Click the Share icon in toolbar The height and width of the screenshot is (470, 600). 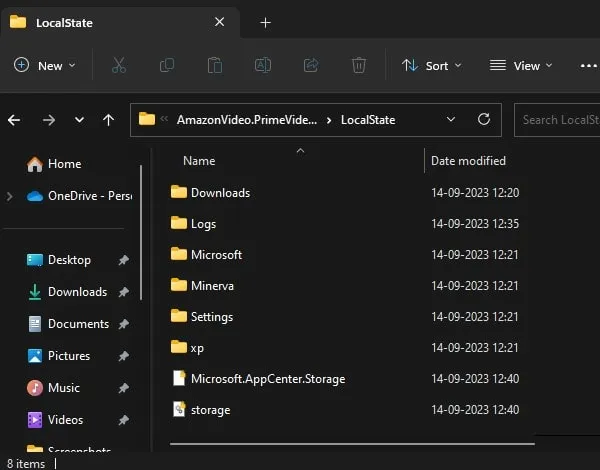[311, 65]
